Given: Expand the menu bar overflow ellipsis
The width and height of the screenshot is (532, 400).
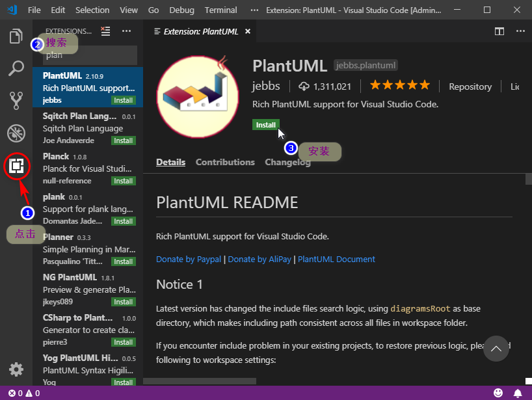Looking at the screenshot, I should point(254,10).
